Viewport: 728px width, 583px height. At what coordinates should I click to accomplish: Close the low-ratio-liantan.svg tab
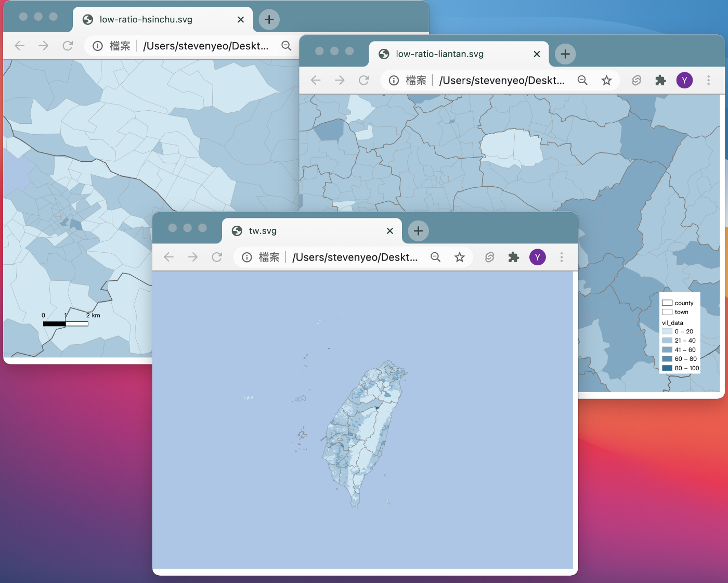pos(537,54)
